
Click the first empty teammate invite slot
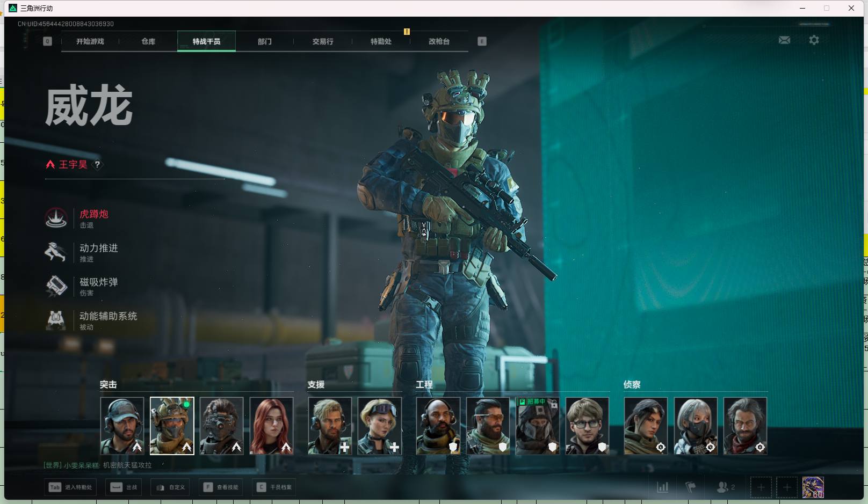[761, 487]
